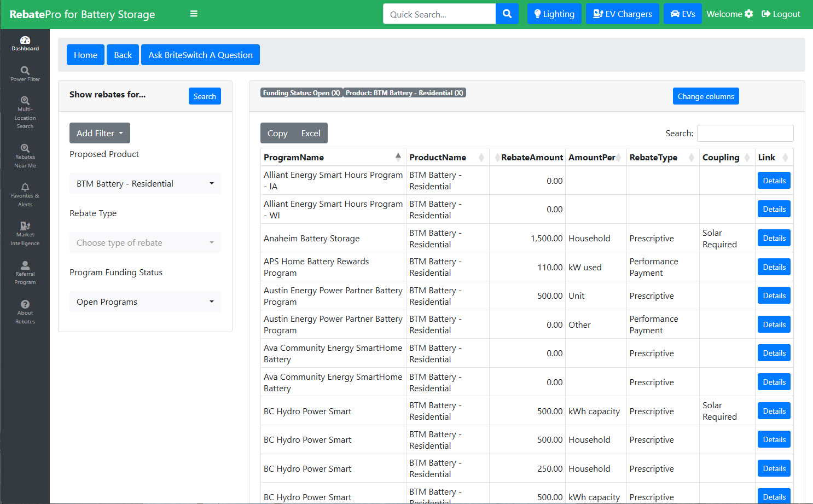Click the Search button in filter panel
The height and width of the screenshot is (504, 813).
205,96
